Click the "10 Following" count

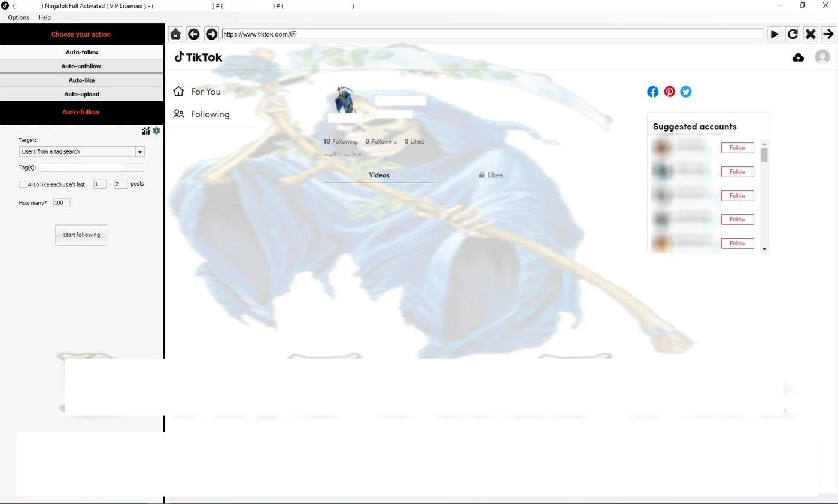(341, 142)
